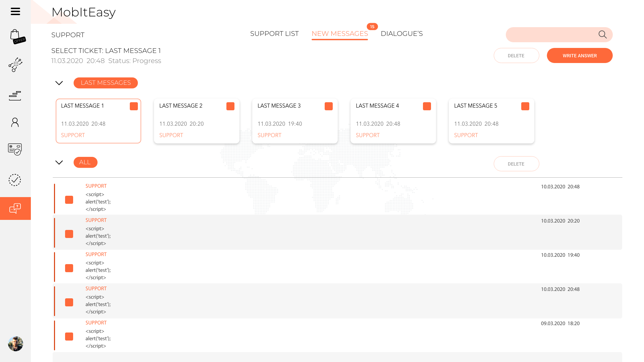Screen dimensions: 644x362
Task: Click Support link on Last Message 2 card
Action: 171,135
